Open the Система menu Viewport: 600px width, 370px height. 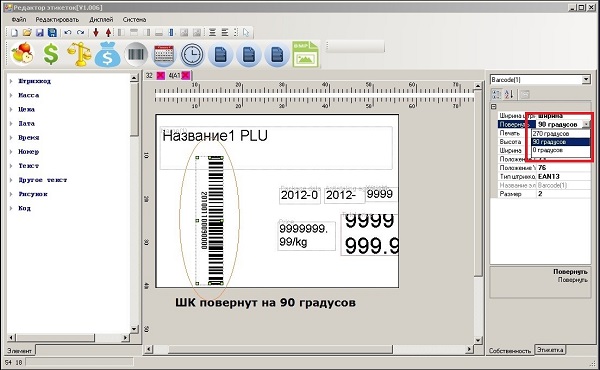(x=134, y=20)
